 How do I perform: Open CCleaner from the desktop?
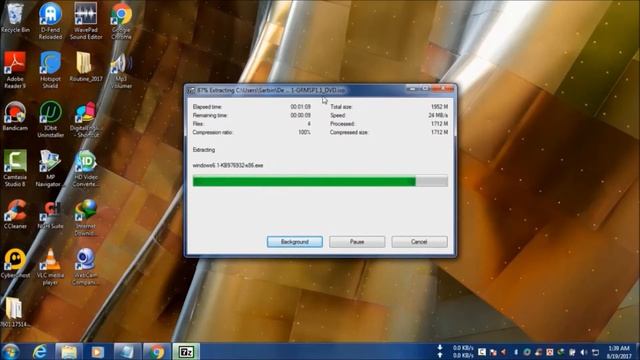[15, 214]
